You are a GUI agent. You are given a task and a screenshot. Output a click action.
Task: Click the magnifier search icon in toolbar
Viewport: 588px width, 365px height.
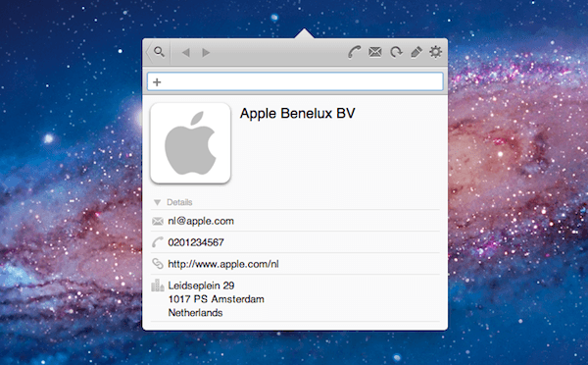(x=159, y=52)
